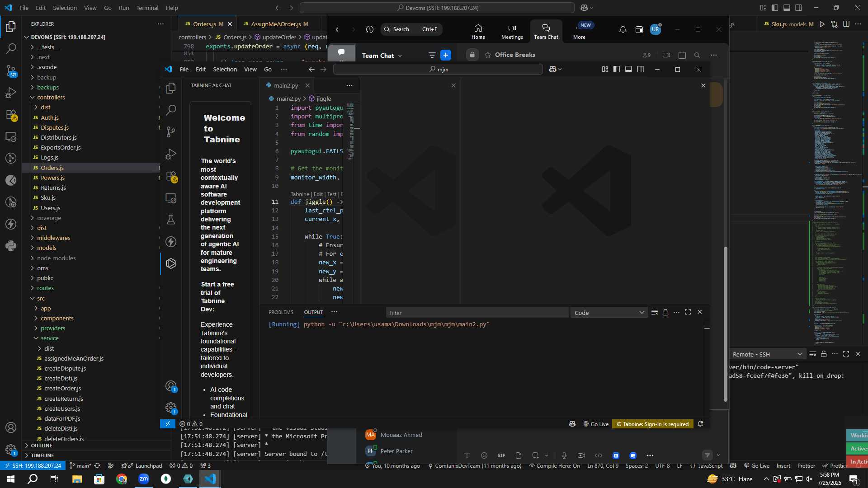Open Source Control view with 571 badge
The image size is (868, 488).
tap(11, 71)
